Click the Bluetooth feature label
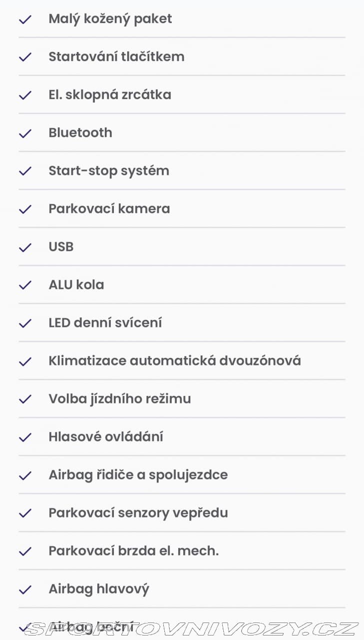 (x=80, y=132)
